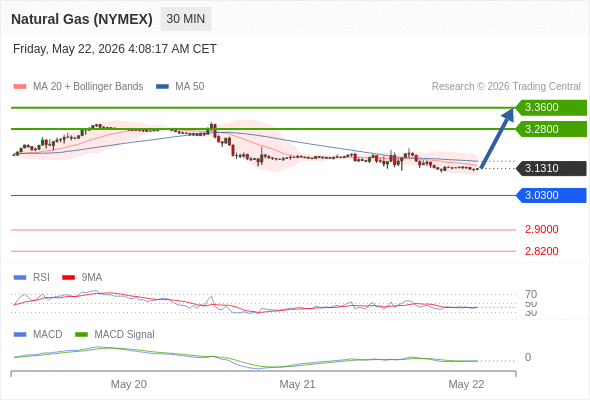Image resolution: width=590 pixels, height=400 pixels.
Task: Click the MA 50 blue legend swatch
Action: pyautogui.click(x=162, y=87)
